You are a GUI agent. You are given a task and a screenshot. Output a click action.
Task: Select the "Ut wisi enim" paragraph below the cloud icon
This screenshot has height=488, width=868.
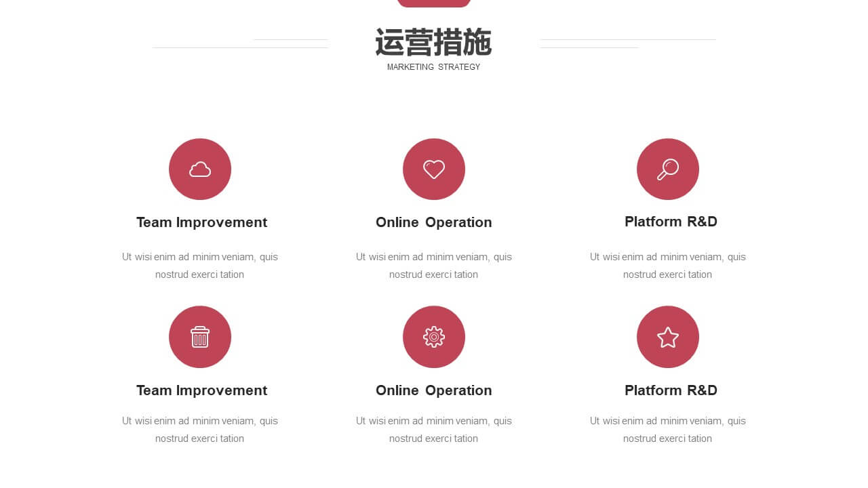[200, 266]
